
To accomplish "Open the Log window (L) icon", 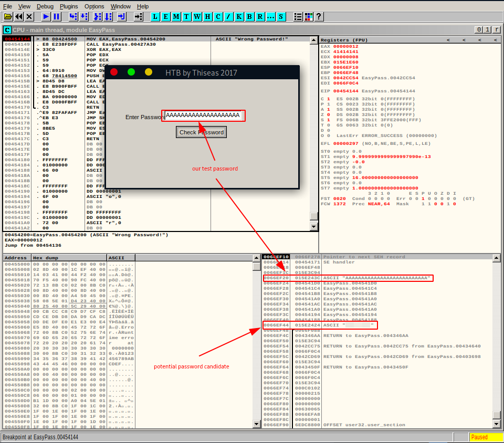I will [x=155, y=17].
